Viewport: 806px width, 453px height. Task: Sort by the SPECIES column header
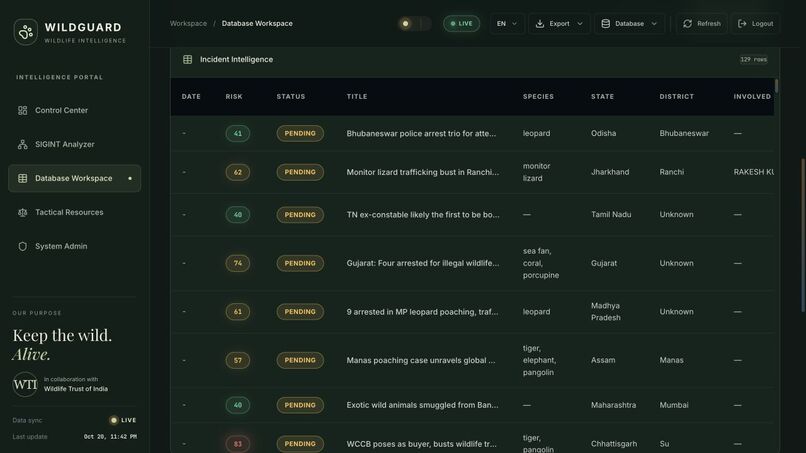tap(538, 97)
